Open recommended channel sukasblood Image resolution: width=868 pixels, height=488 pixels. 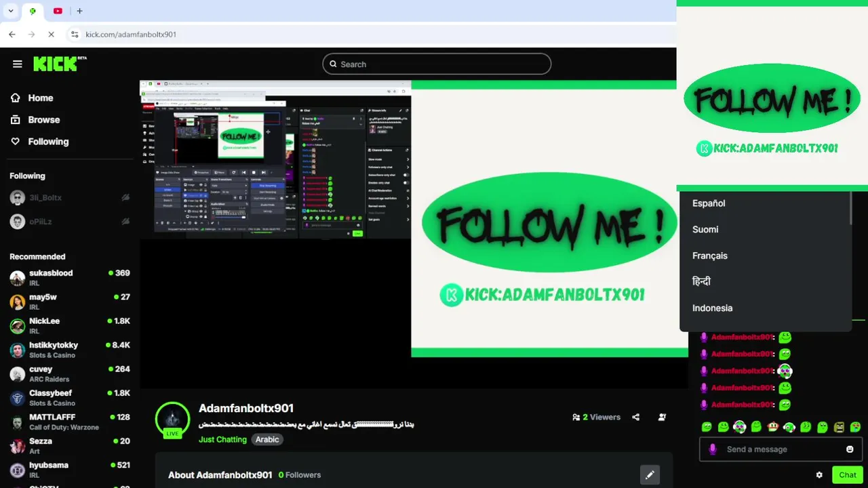[x=69, y=278]
